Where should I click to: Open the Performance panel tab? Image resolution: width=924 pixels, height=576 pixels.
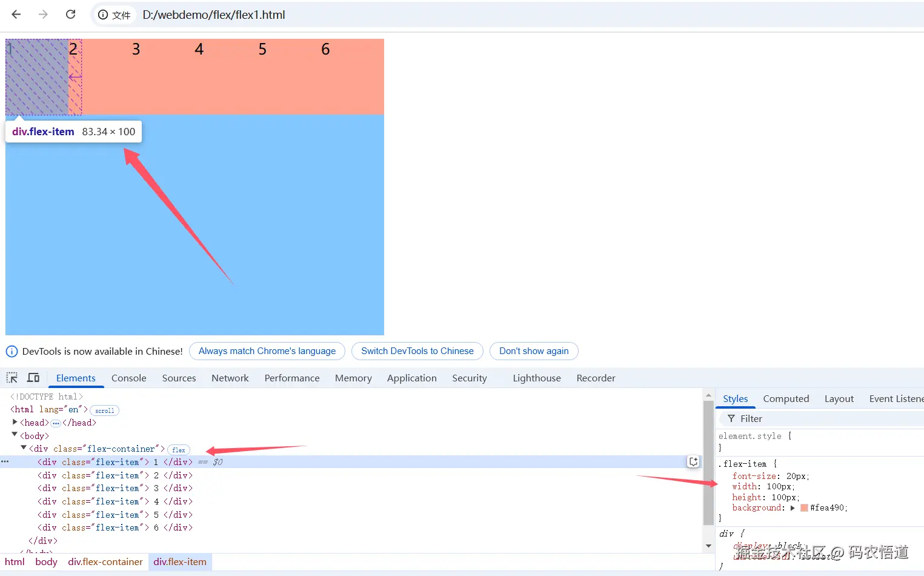point(291,378)
